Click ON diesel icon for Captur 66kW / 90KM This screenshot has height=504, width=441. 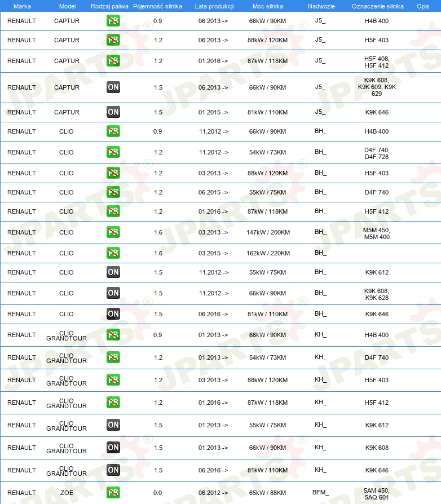pyautogui.click(x=113, y=87)
